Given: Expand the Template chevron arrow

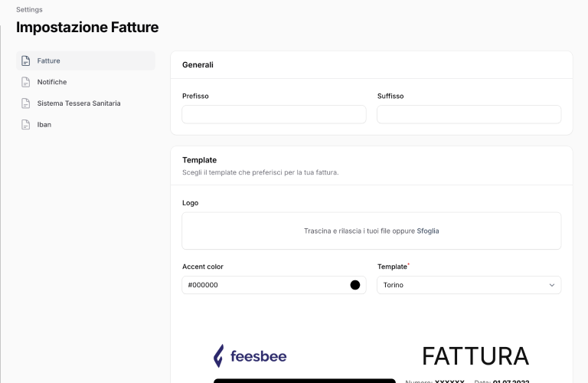Looking at the screenshot, I should [x=552, y=285].
